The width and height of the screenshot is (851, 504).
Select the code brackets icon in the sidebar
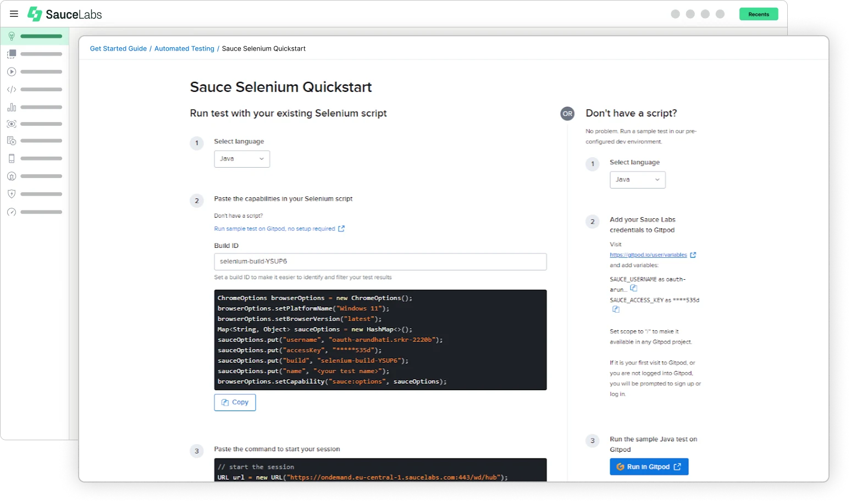click(12, 89)
